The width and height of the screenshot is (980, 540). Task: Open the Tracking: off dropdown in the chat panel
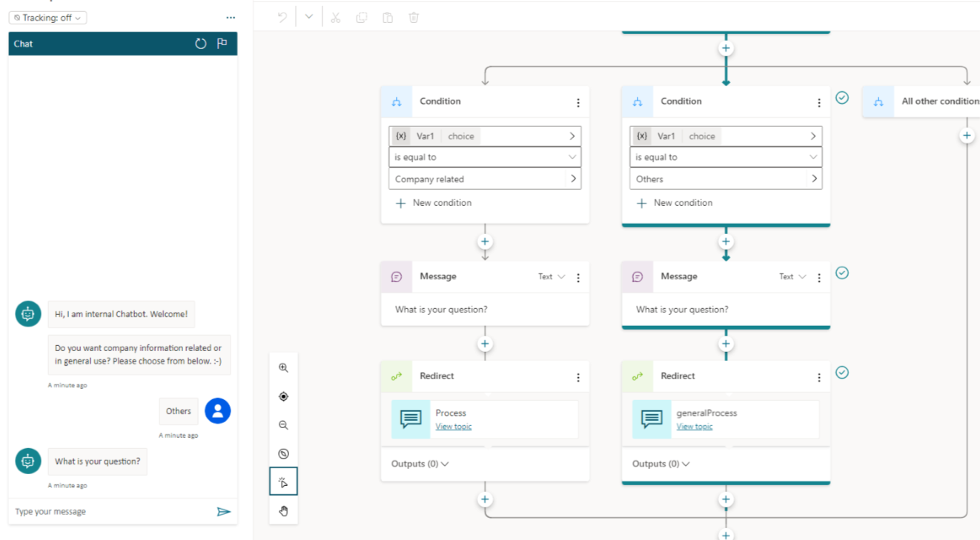pos(47,17)
